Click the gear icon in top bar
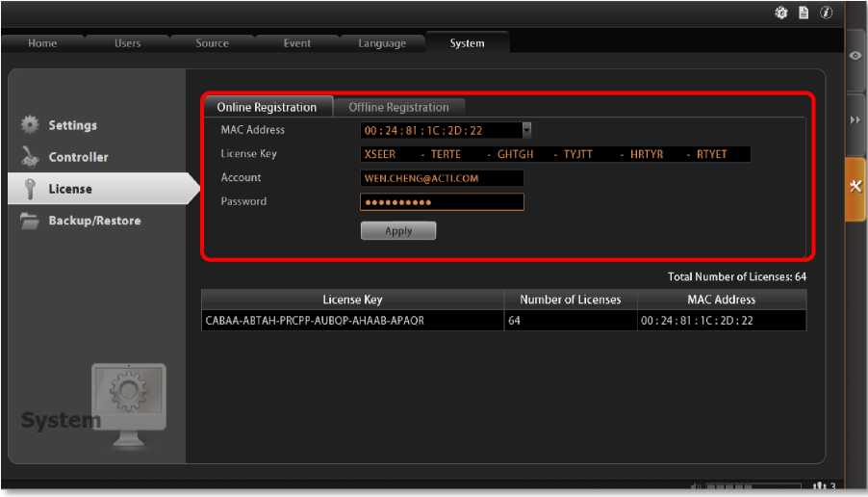This screenshot has width=868, height=497. (781, 13)
